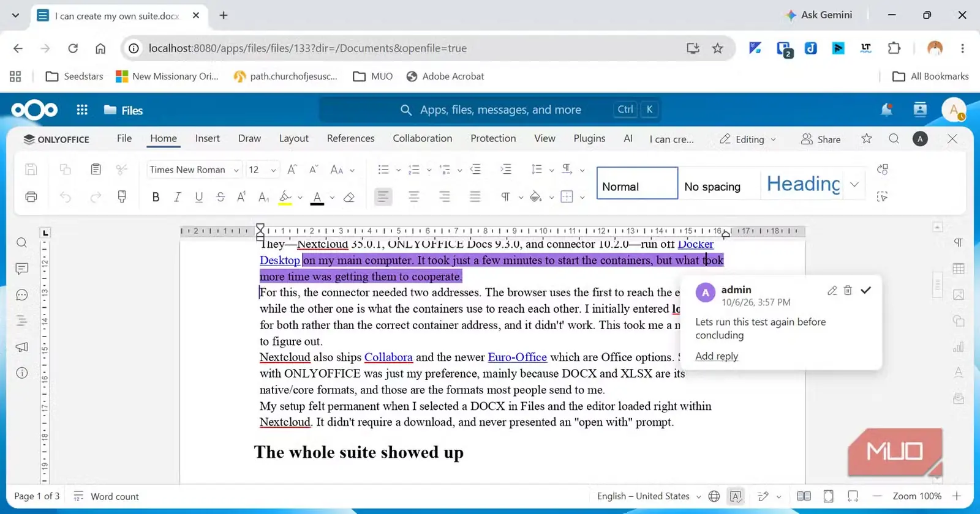Click the Nextcloud search field
This screenshot has width=980, height=514.
(490, 110)
